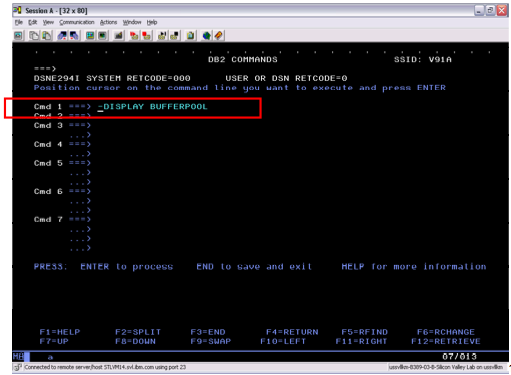Click the Clipboard viewer toolbar icon
The image size is (511, 375).
[x=190, y=35]
